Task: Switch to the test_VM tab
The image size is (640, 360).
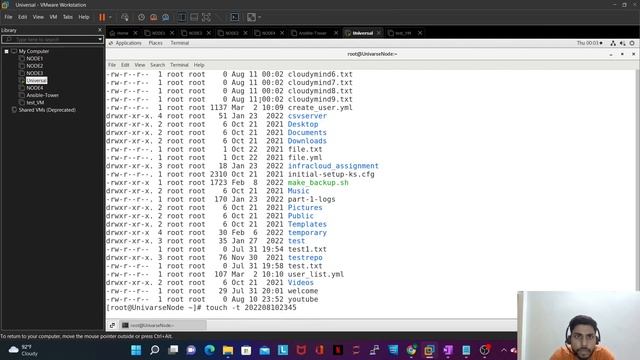Action: coord(403,33)
